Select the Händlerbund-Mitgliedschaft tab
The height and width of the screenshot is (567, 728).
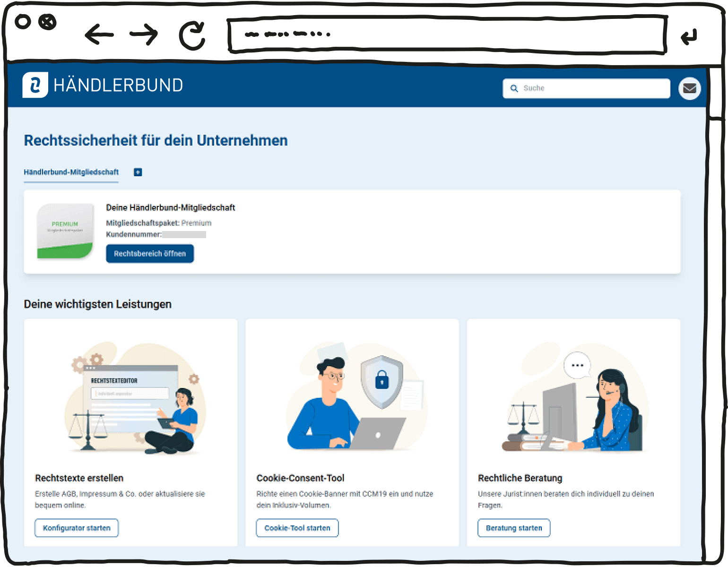pos(71,172)
